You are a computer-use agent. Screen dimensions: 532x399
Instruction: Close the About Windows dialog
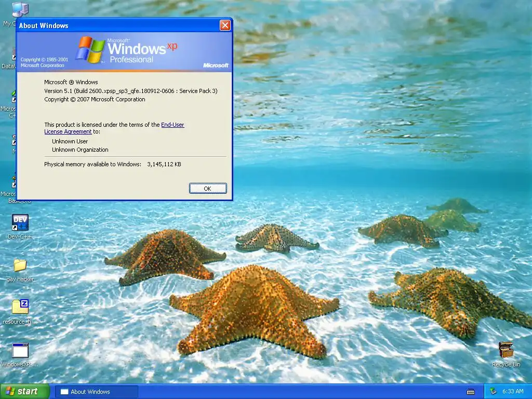[225, 25]
